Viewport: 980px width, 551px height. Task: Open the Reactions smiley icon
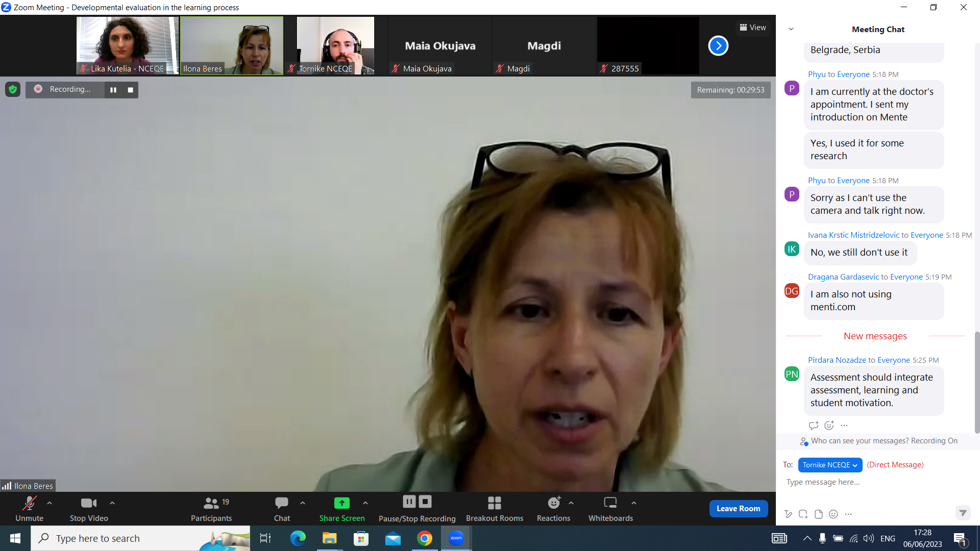pos(554,504)
